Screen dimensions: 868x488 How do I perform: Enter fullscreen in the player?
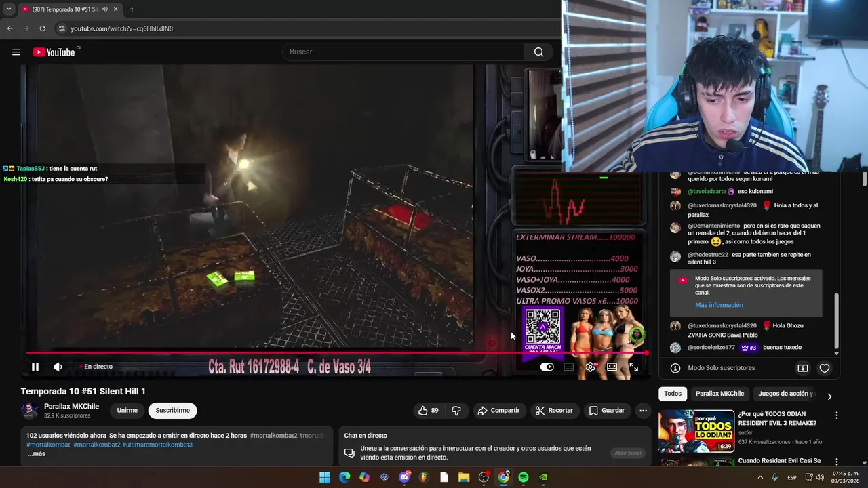click(x=633, y=367)
